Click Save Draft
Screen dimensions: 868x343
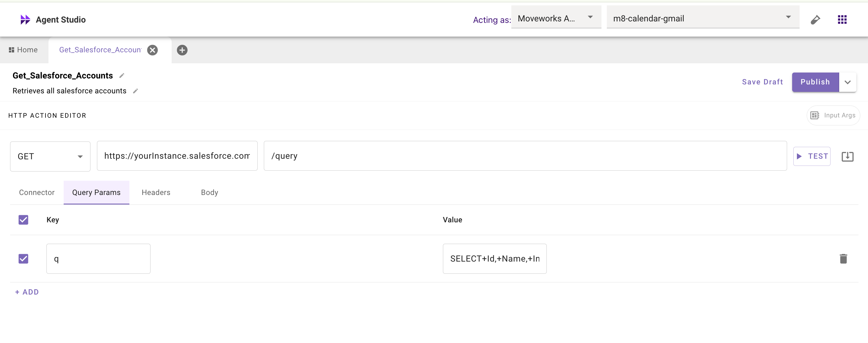(x=762, y=82)
